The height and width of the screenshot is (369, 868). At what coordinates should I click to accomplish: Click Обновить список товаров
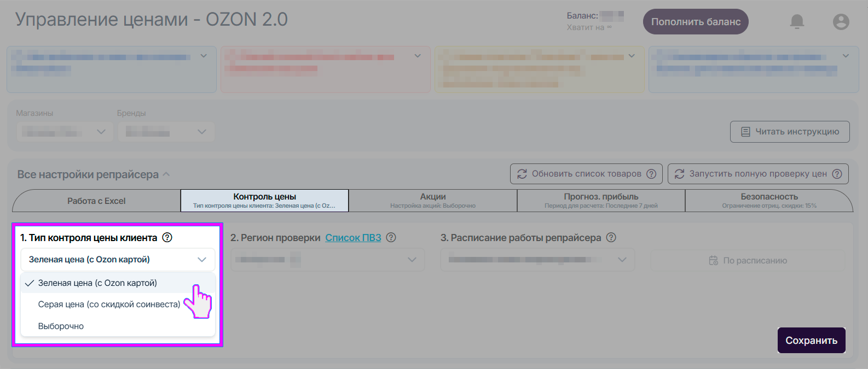coord(586,174)
